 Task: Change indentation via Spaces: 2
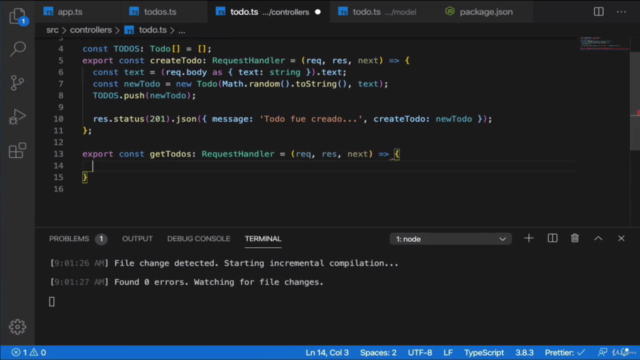(x=378, y=352)
